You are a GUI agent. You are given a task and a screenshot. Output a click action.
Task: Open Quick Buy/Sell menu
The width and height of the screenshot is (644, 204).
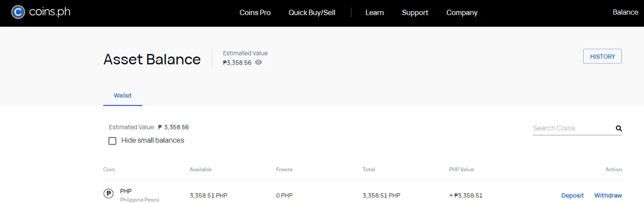[312, 13]
